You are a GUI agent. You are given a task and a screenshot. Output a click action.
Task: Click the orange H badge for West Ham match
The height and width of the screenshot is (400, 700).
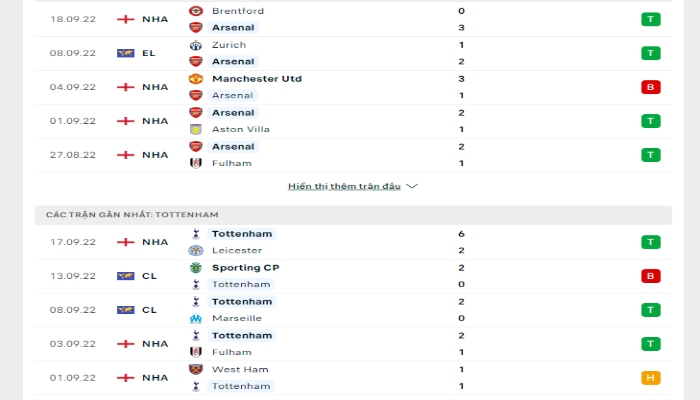(x=650, y=378)
